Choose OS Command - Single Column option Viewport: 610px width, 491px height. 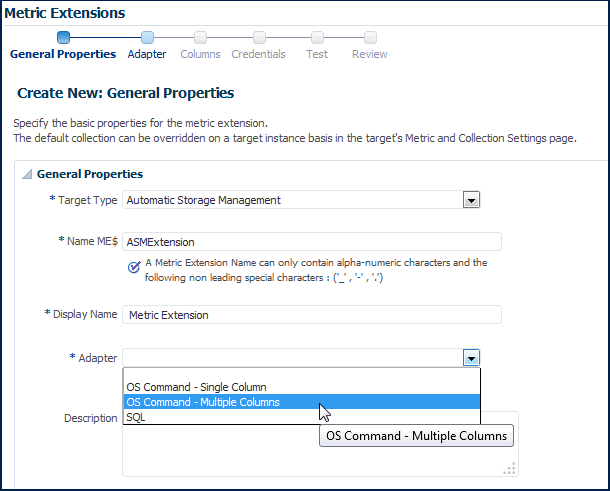tap(302, 387)
